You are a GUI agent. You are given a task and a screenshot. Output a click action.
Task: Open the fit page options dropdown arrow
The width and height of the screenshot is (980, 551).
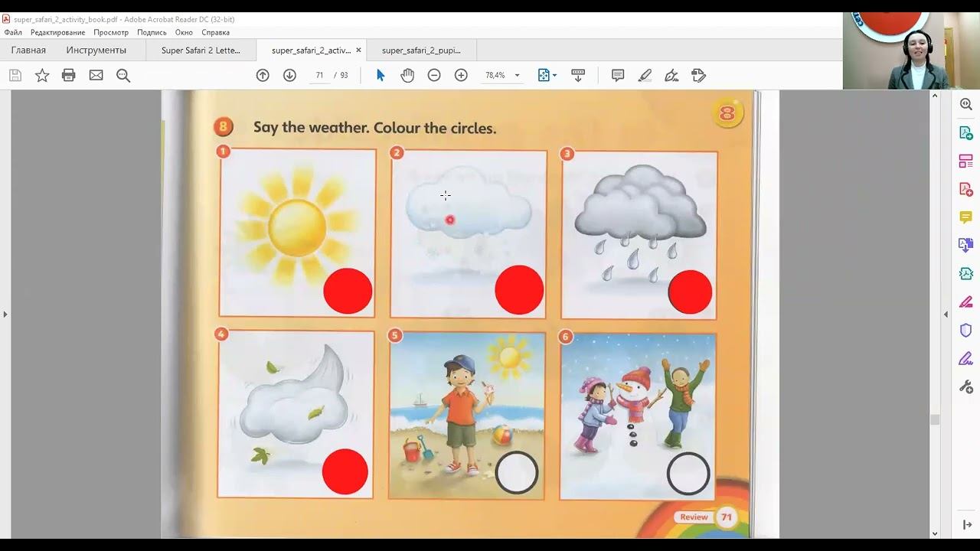click(554, 75)
